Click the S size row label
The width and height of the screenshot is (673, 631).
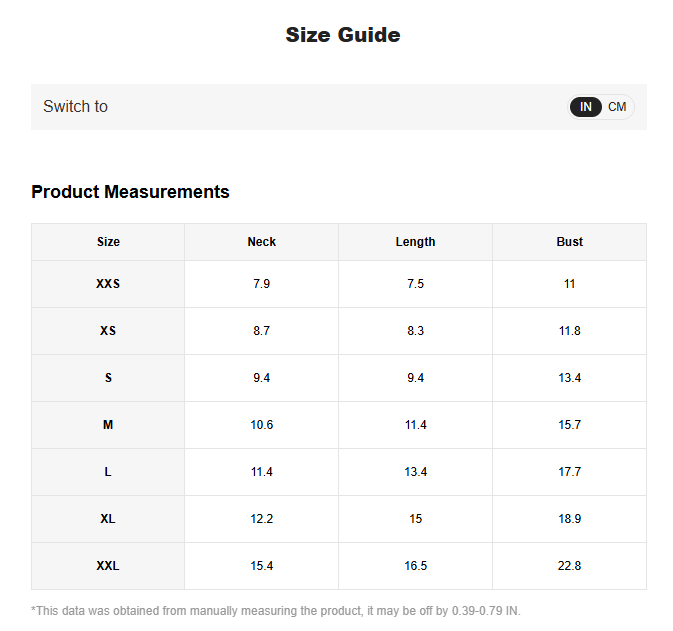click(108, 378)
